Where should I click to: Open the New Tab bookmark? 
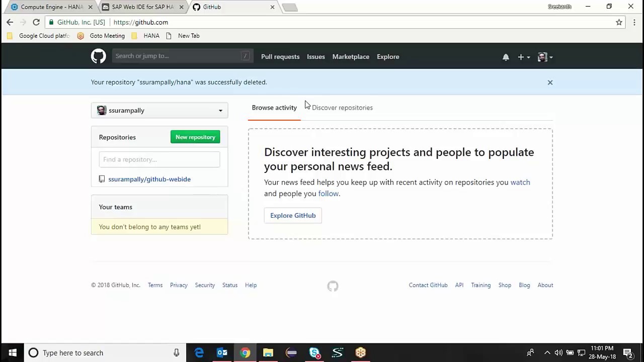tap(183, 36)
